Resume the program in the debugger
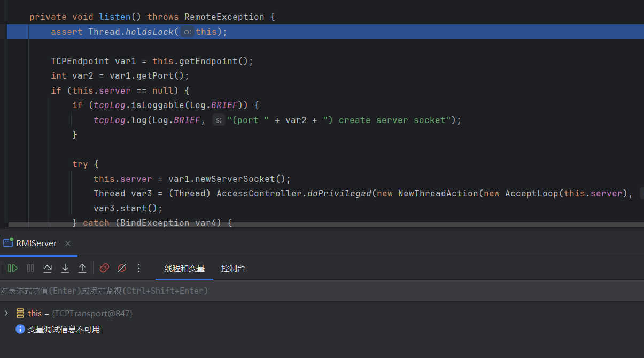 [13, 268]
